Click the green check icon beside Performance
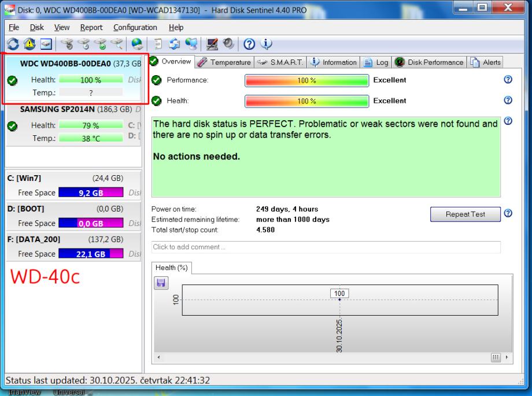The width and height of the screenshot is (532, 396). coord(156,80)
